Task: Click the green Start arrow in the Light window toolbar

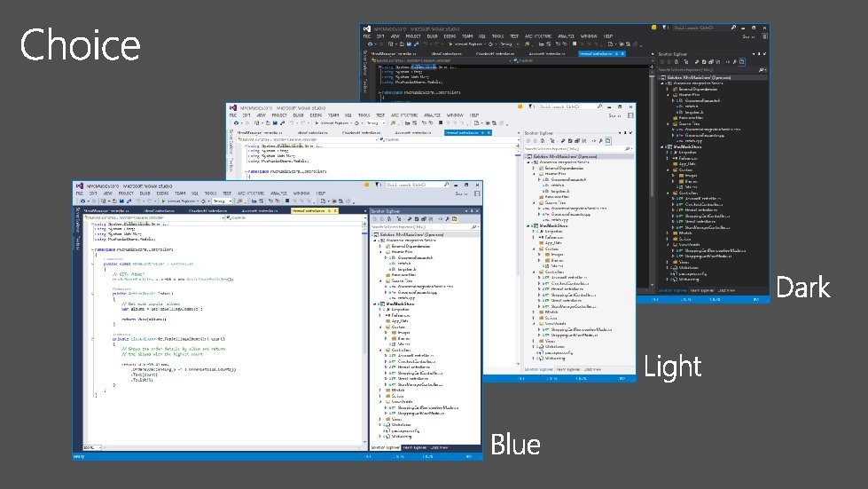Action: 317,123
